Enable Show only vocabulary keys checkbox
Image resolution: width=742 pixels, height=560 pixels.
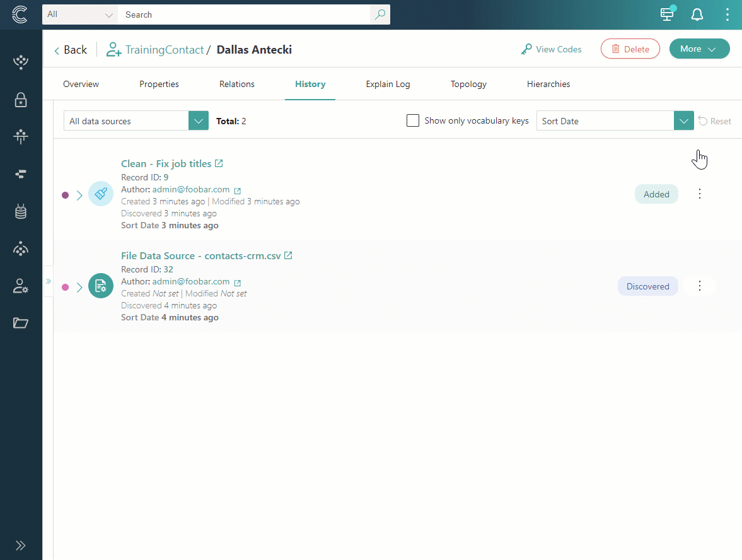(x=413, y=120)
